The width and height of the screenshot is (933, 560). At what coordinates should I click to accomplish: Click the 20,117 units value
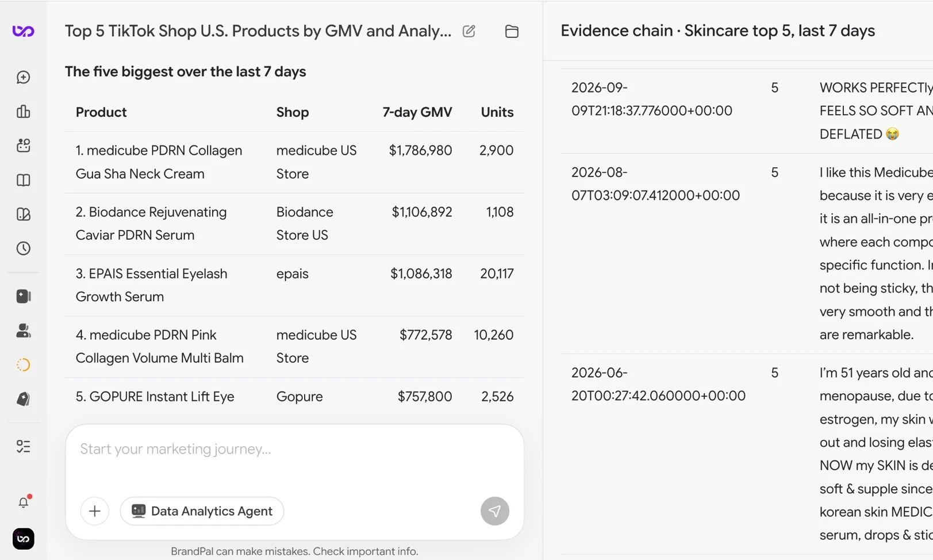pyautogui.click(x=497, y=273)
